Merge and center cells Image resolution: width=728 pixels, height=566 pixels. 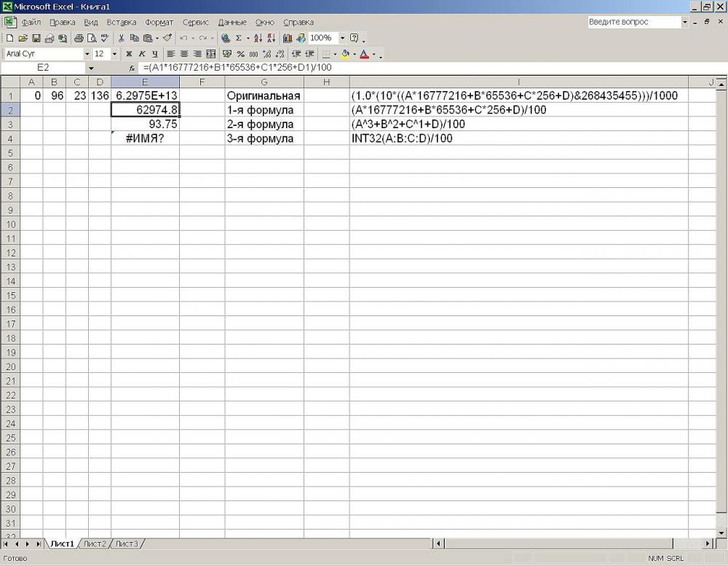(211, 54)
